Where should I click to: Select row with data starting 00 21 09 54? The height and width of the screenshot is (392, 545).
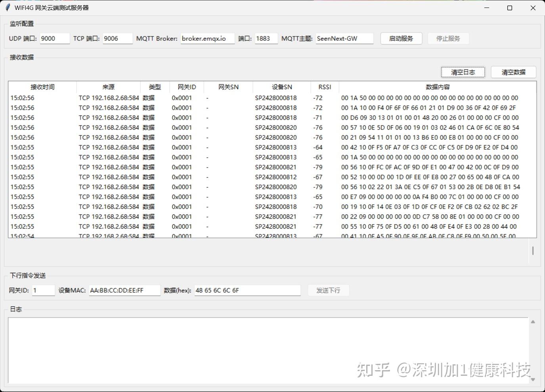point(272,137)
